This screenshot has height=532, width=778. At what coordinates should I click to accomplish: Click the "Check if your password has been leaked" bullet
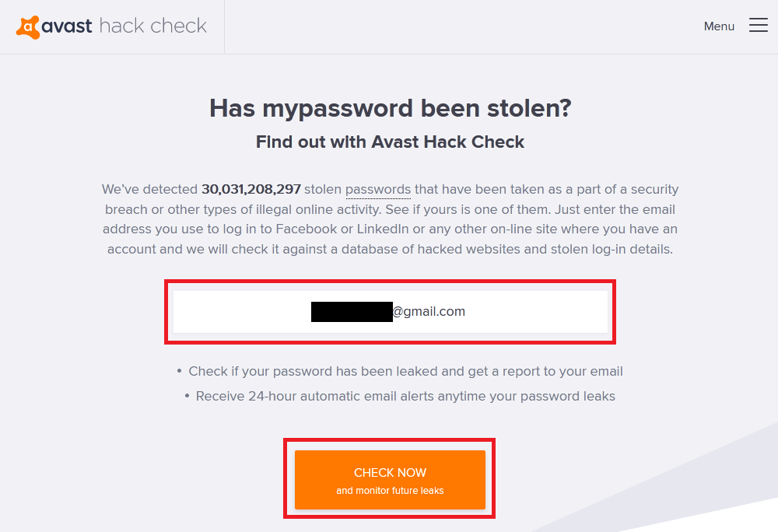click(x=405, y=371)
